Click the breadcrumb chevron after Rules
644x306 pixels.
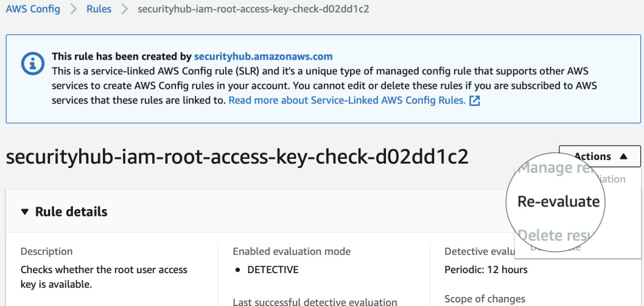pyautogui.click(x=125, y=10)
